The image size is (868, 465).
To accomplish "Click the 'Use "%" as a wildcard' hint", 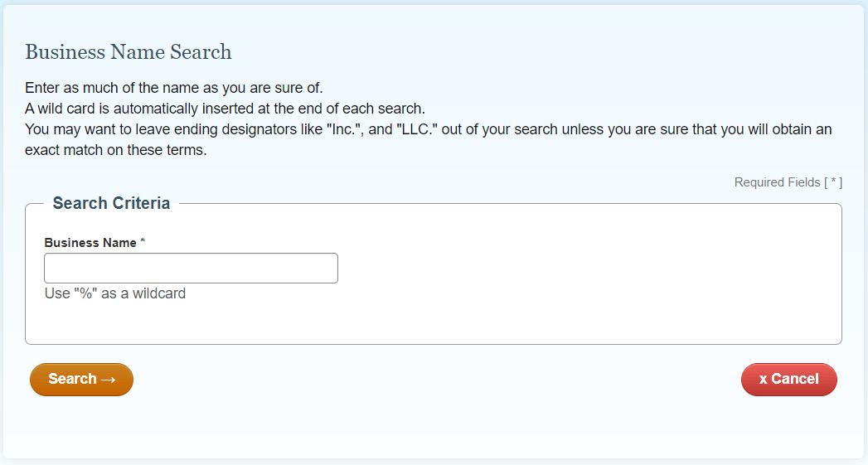I will (x=115, y=293).
